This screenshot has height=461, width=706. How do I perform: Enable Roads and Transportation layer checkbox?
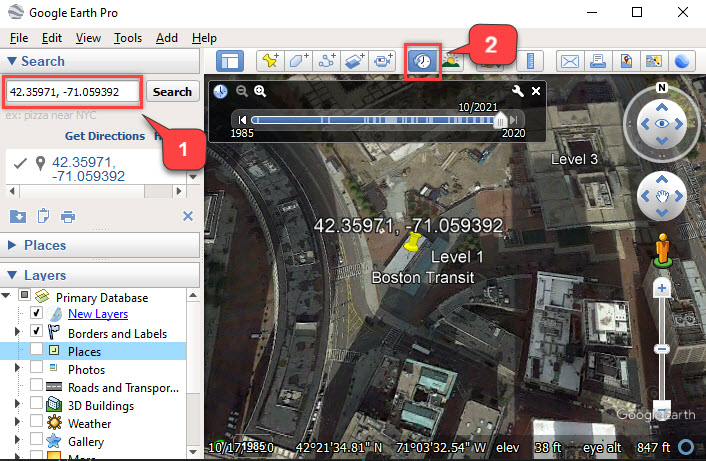click(x=36, y=385)
